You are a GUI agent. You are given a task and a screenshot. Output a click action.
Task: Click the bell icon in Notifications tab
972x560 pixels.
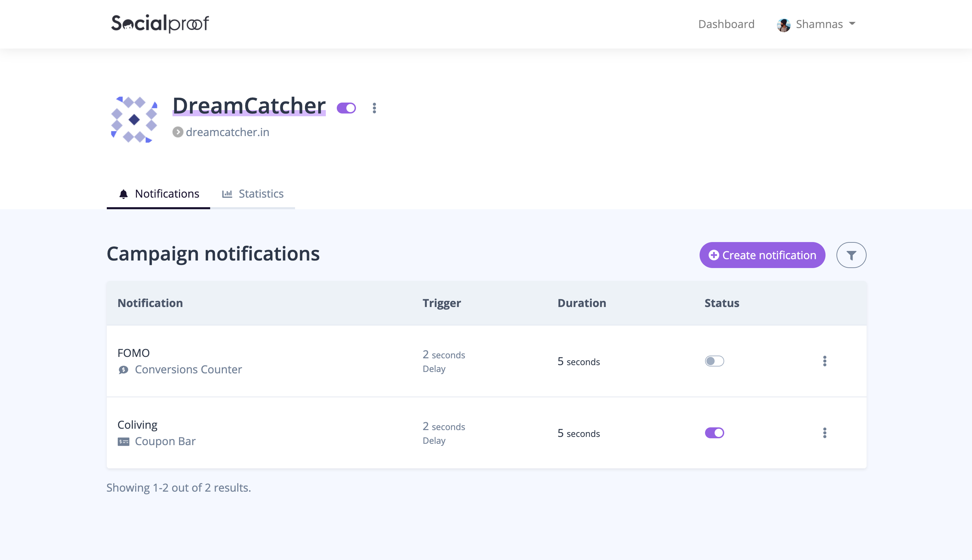point(123,194)
